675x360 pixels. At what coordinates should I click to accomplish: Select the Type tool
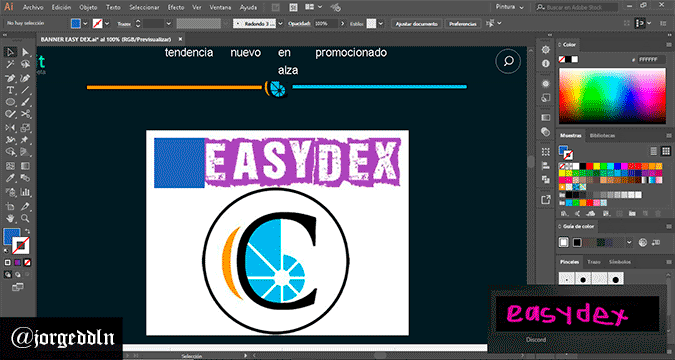[10, 90]
